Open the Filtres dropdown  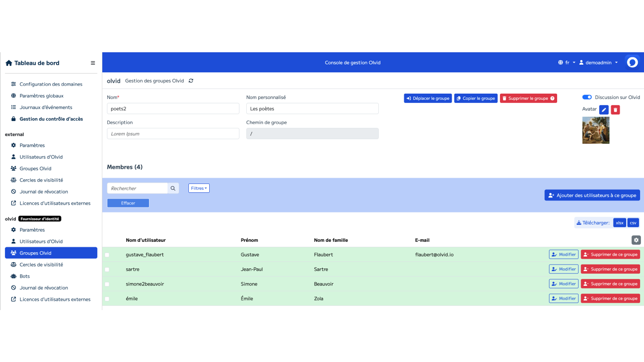coord(198,188)
